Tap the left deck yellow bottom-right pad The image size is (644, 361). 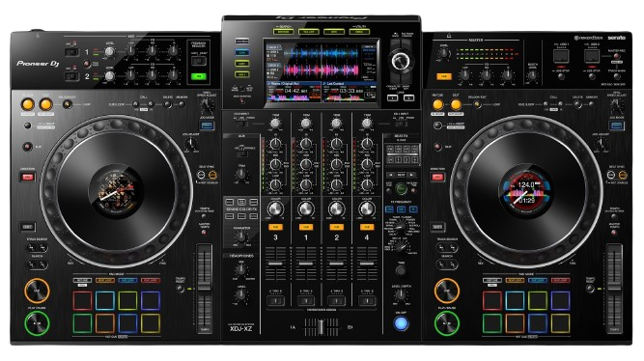click(151, 323)
